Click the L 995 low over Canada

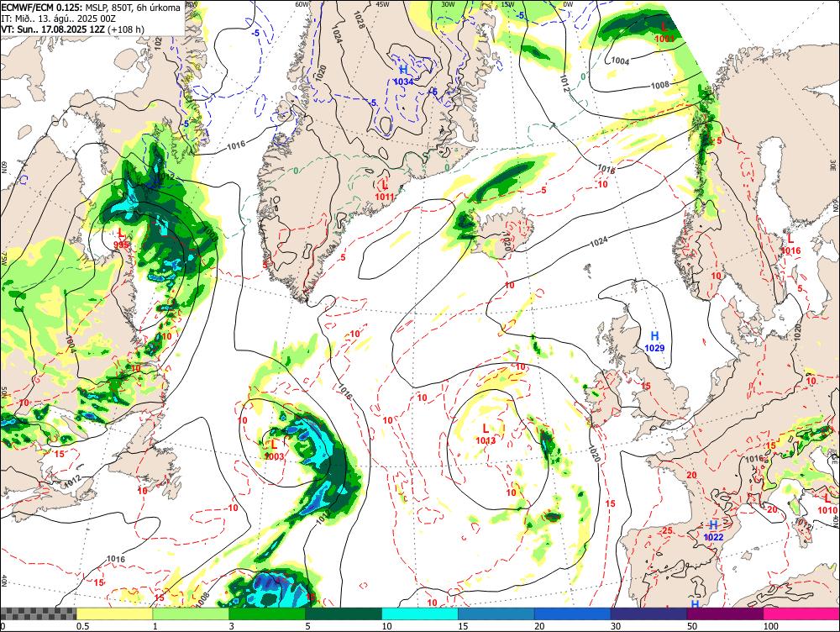(x=122, y=239)
